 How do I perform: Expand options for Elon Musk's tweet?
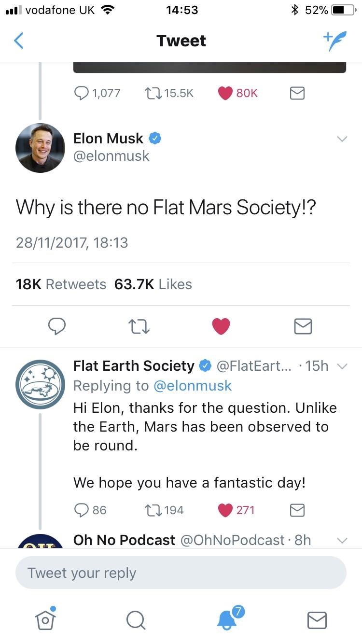(342, 139)
